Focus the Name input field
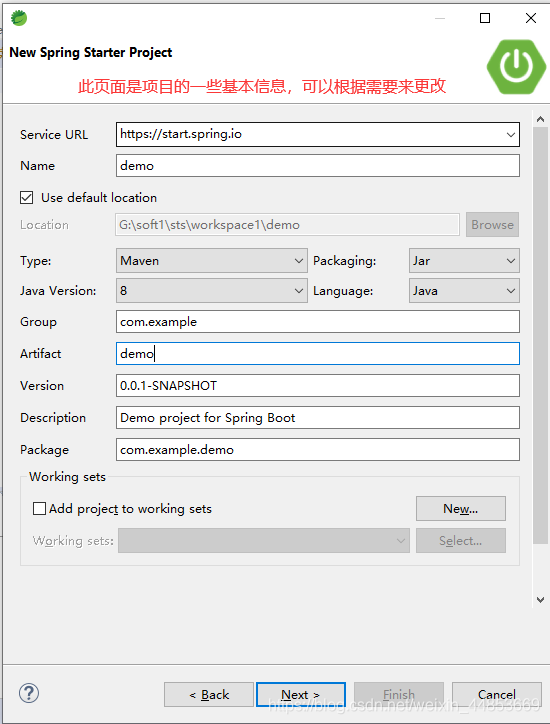This screenshot has width=550, height=724. point(318,165)
